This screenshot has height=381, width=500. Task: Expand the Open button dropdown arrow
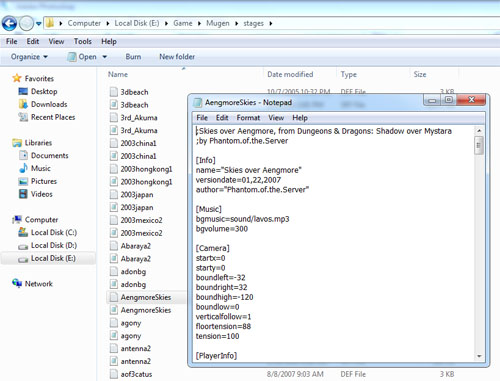pos(104,57)
